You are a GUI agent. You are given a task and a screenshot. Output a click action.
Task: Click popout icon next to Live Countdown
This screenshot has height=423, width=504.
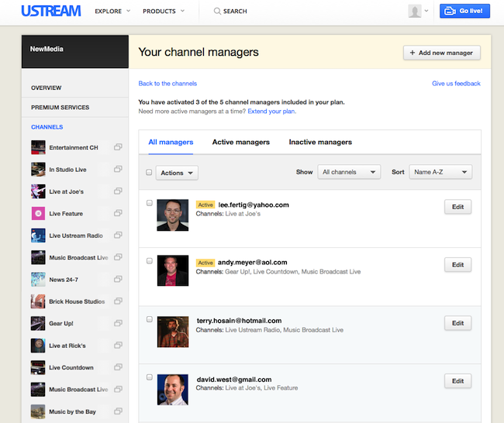(118, 366)
